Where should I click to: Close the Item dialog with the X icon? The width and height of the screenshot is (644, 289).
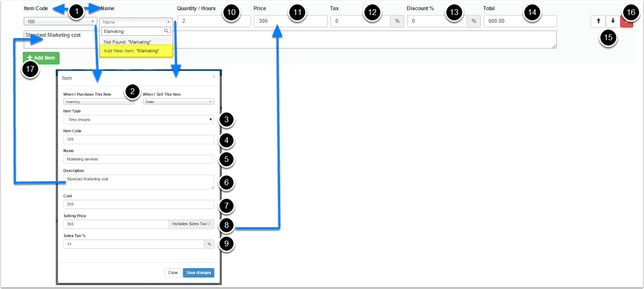(x=214, y=76)
